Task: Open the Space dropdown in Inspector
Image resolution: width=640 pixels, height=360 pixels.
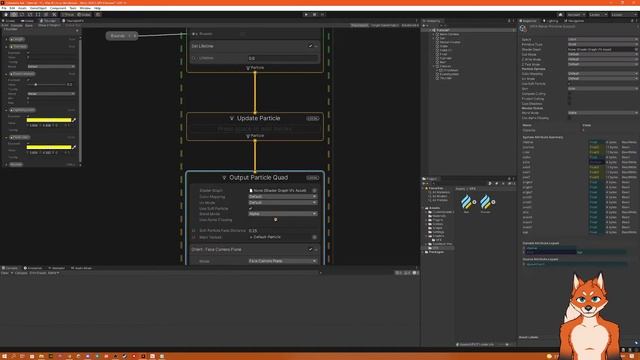Action: 602,39
